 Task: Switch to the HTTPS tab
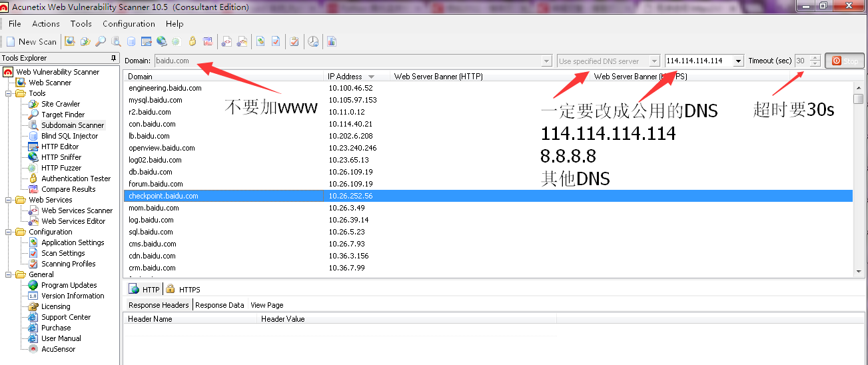pos(183,290)
